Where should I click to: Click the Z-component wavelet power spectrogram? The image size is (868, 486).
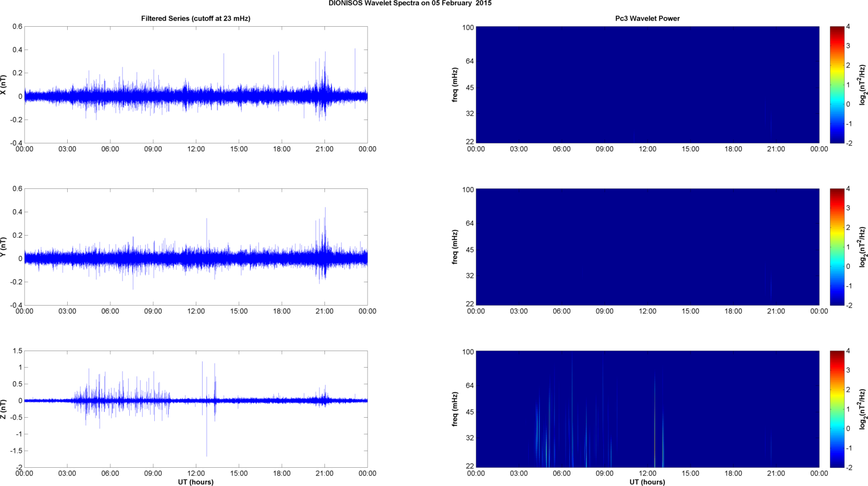(x=647, y=409)
